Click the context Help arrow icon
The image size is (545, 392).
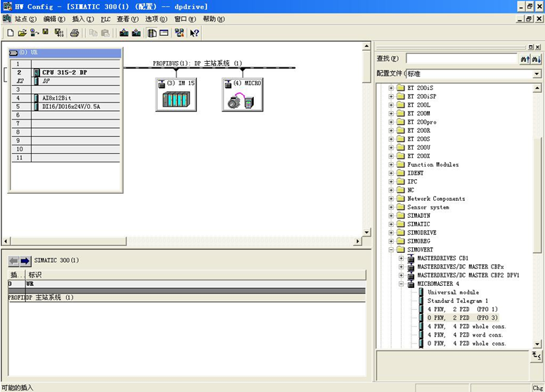[x=195, y=33]
